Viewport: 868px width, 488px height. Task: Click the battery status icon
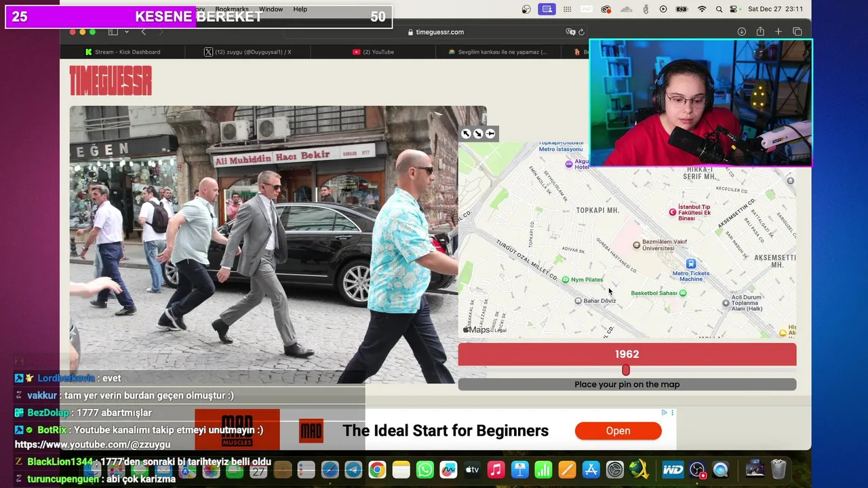point(682,9)
